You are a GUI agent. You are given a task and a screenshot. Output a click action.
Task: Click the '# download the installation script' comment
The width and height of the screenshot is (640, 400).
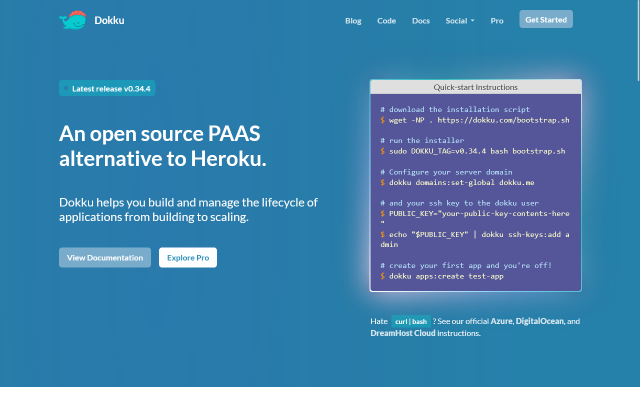pyautogui.click(x=455, y=109)
